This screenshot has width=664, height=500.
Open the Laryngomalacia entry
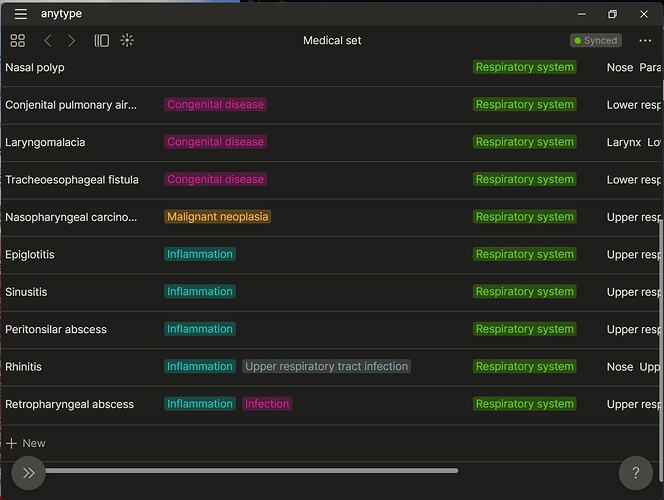pos(45,142)
